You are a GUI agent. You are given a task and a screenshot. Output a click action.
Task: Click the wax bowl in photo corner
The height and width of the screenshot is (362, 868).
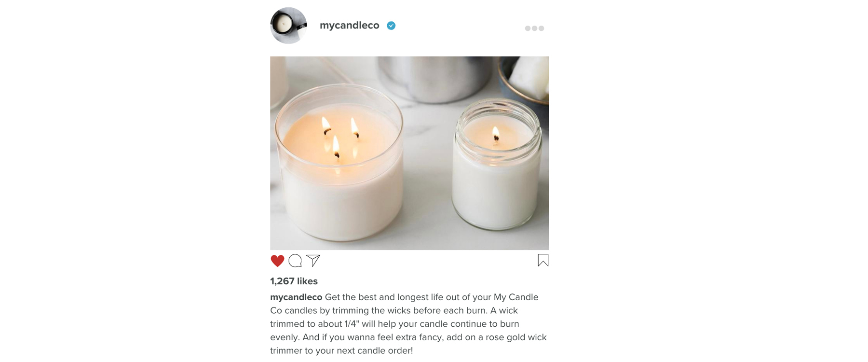[x=525, y=77]
